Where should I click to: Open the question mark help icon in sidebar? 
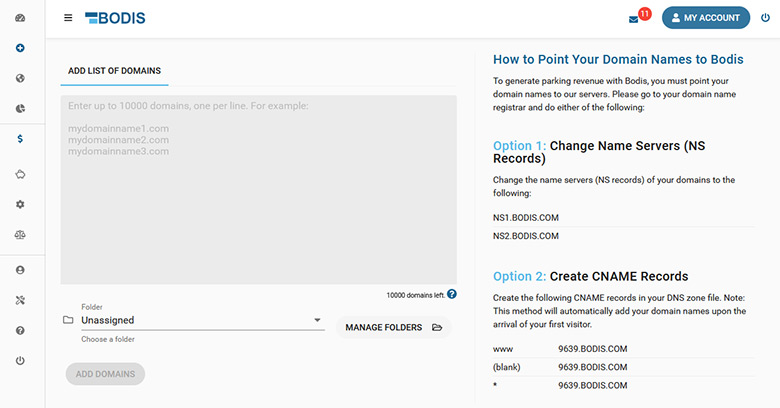[x=20, y=330]
